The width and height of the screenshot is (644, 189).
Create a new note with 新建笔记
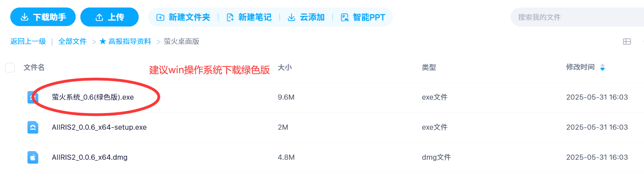pyautogui.click(x=249, y=17)
